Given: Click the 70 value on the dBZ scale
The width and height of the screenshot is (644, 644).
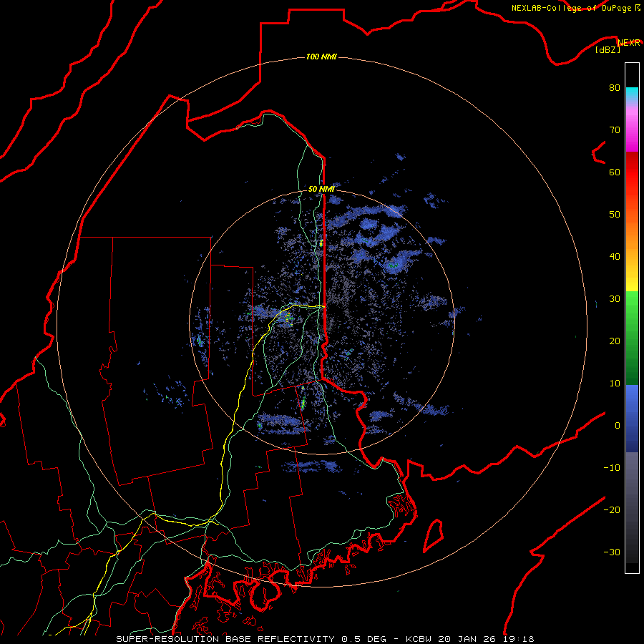Looking at the screenshot, I should click(615, 130).
